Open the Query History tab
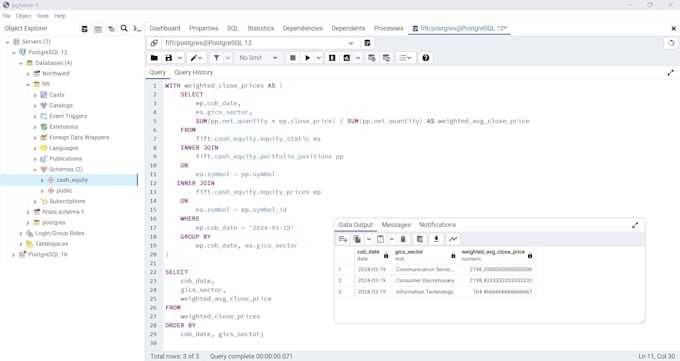This screenshot has width=680, height=361. click(x=193, y=72)
